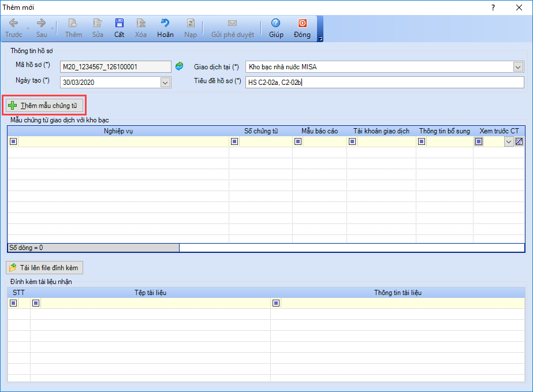This screenshot has height=392, width=533.
Task: Toggle Xem trước CT filter icon
Action: pos(479,141)
